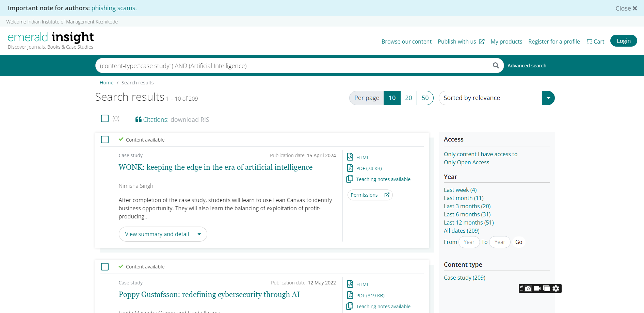644x313 pixels.
Task: Open My products in navigation
Action: click(506, 42)
